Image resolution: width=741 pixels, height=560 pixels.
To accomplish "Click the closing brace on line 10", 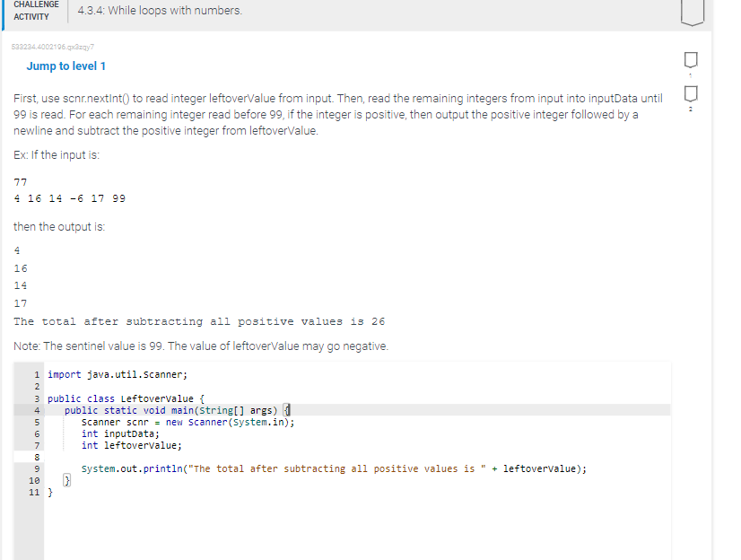I will [66, 479].
